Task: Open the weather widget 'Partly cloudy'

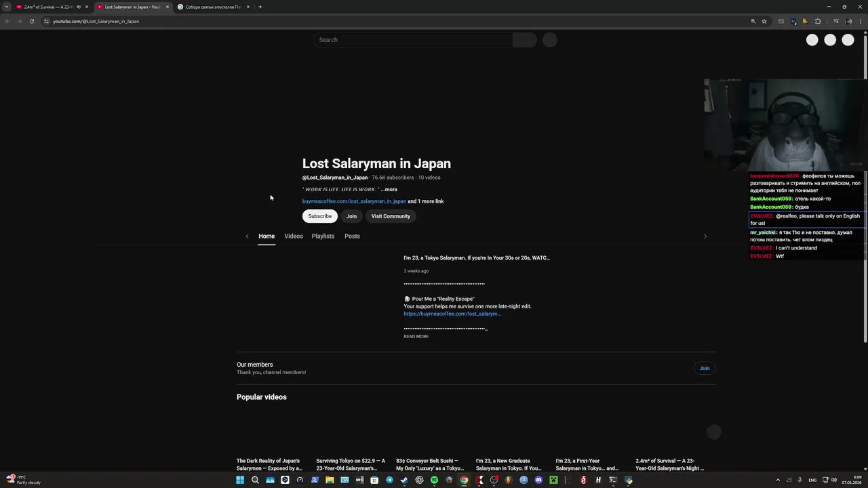Action: (x=23, y=480)
